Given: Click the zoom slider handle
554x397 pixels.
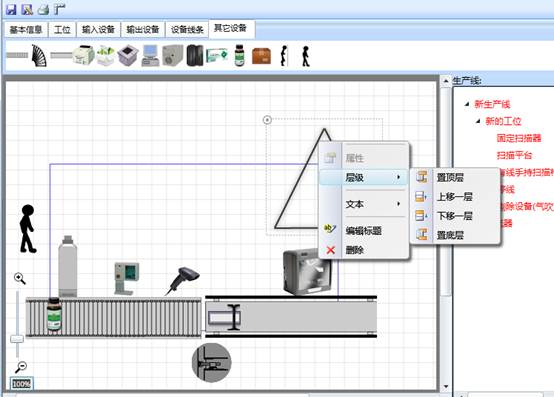Looking at the screenshot, I should pyautogui.click(x=17, y=339).
